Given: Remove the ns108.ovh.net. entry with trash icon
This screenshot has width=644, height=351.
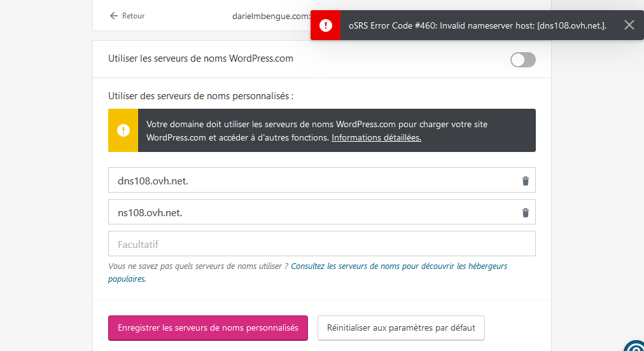Looking at the screenshot, I should click(x=525, y=213).
